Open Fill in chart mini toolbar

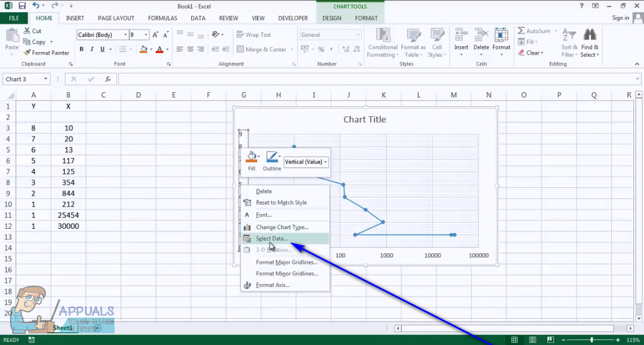pyautogui.click(x=252, y=160)
